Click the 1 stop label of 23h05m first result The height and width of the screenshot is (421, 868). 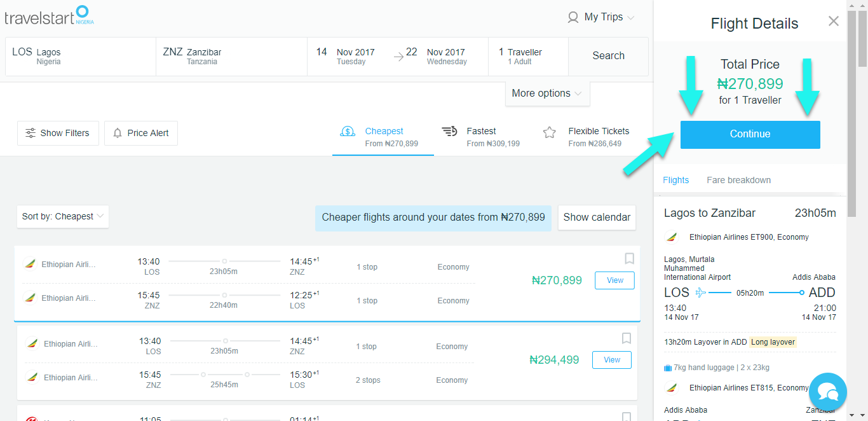coord(367,267)
